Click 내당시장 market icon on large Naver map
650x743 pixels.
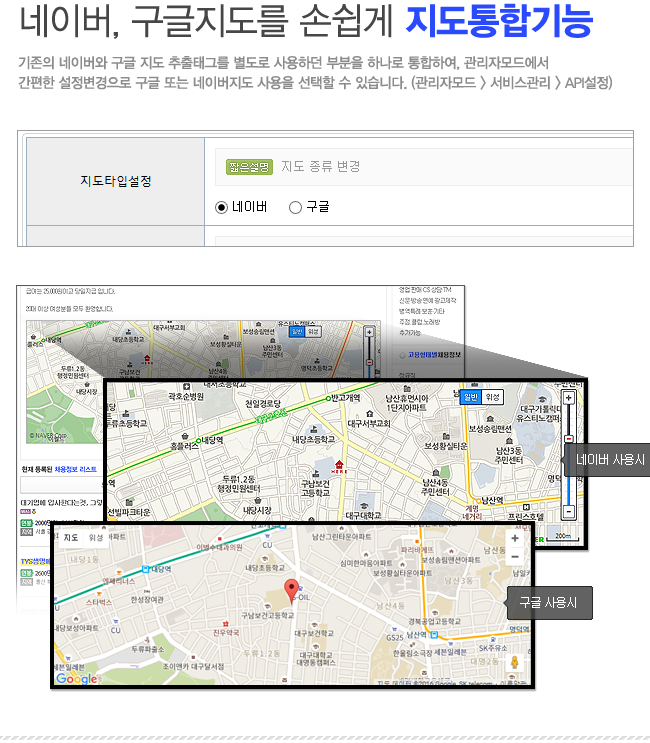(x=258, y=500)
